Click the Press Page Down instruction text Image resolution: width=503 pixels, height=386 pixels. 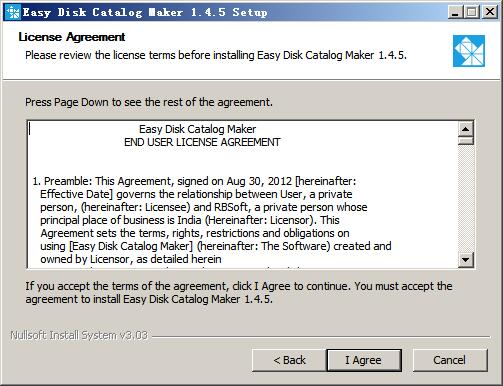tap(149, 102)
